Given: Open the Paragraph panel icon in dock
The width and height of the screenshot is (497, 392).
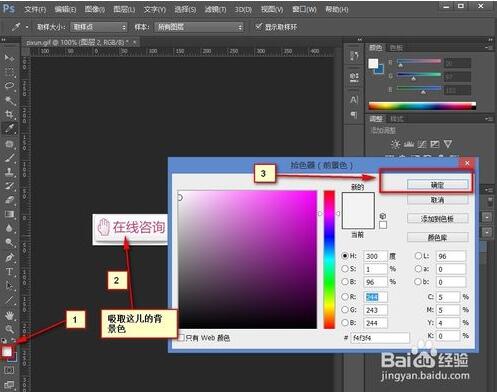Looking at the screenshot, I should click(x=354, y=115).
